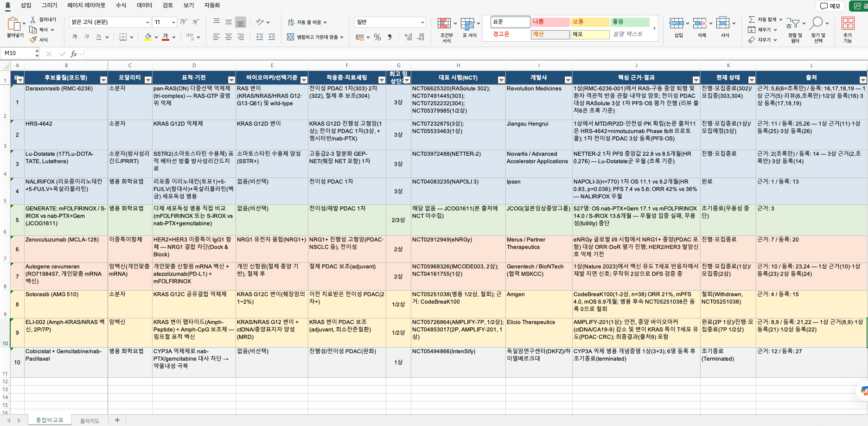
Task: Align text left in the cell
Action: [x=217, y=37]
